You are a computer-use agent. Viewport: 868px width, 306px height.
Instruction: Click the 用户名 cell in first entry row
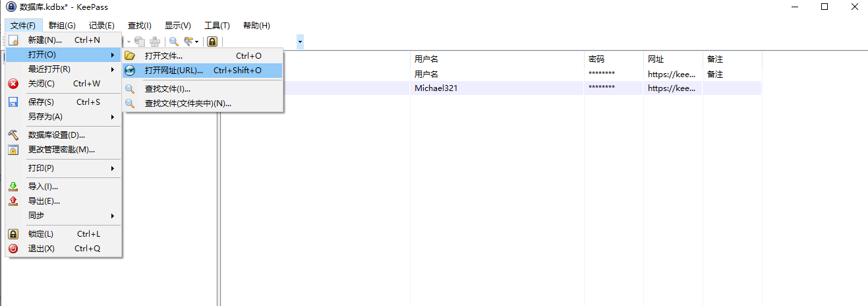pyautogui.click(x=426, y=75)
